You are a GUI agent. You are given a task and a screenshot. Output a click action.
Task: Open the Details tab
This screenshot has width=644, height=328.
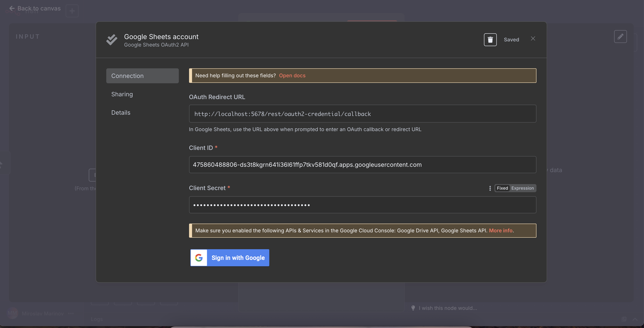(x=121, y=113)
